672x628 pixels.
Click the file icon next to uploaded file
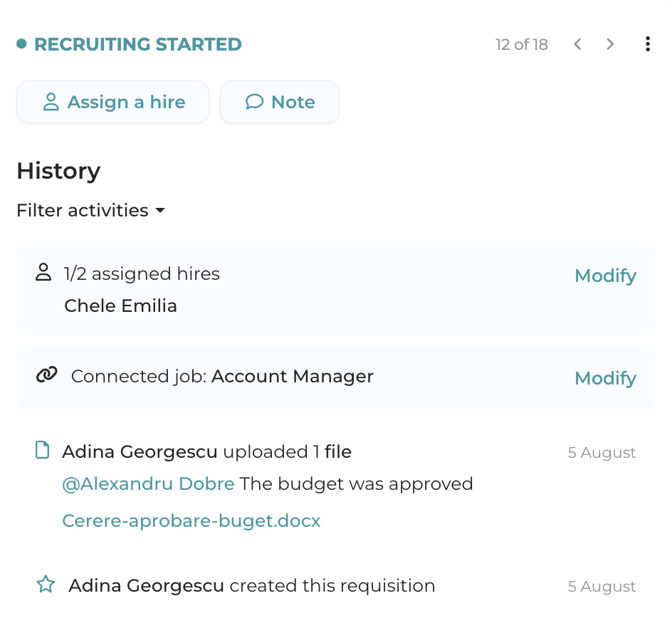(43, 450)
